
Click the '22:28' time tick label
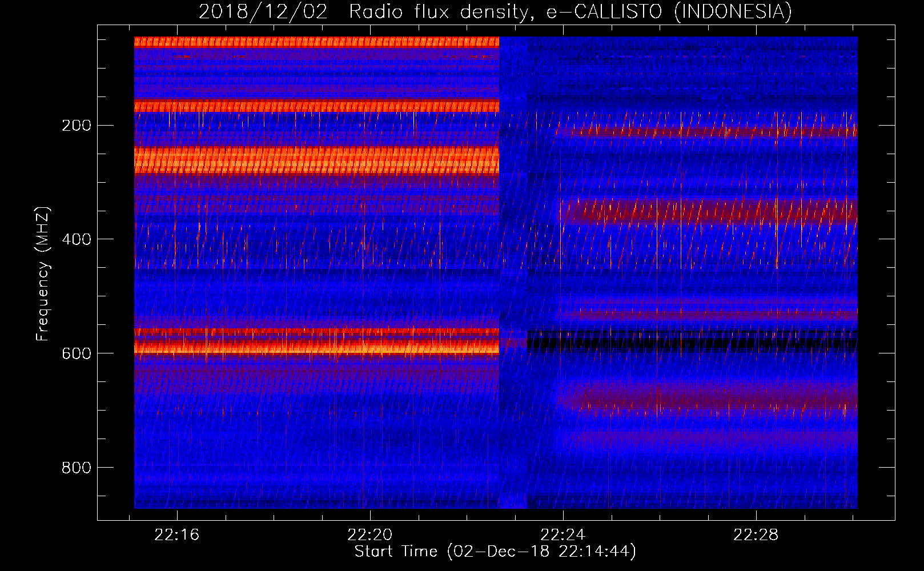[756, 535]
